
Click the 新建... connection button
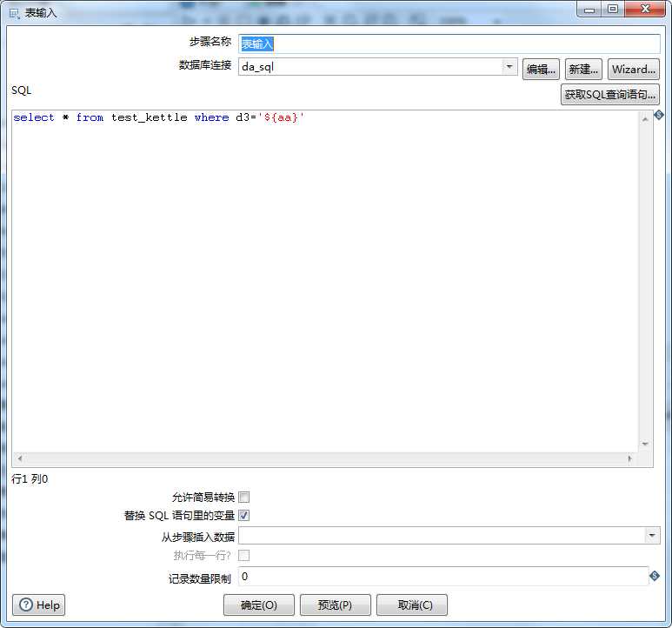583,69
